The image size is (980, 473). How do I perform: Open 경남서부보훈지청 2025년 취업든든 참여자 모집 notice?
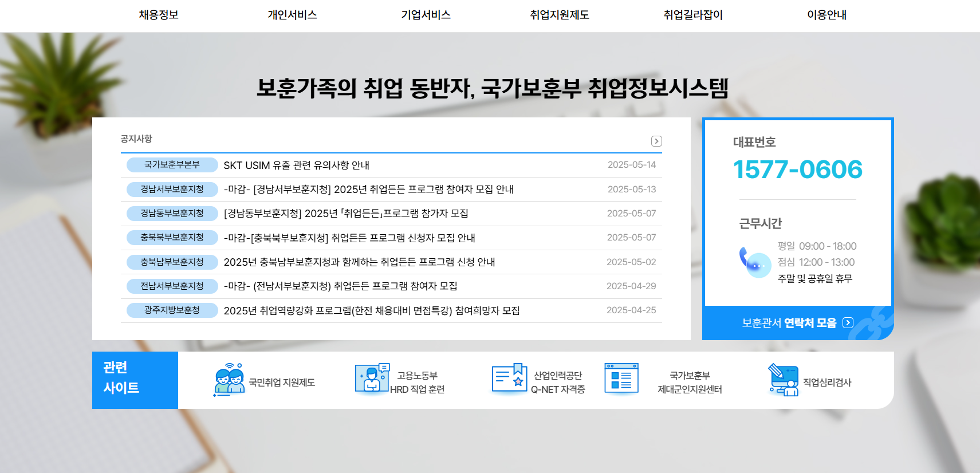[x=368, y=189]
